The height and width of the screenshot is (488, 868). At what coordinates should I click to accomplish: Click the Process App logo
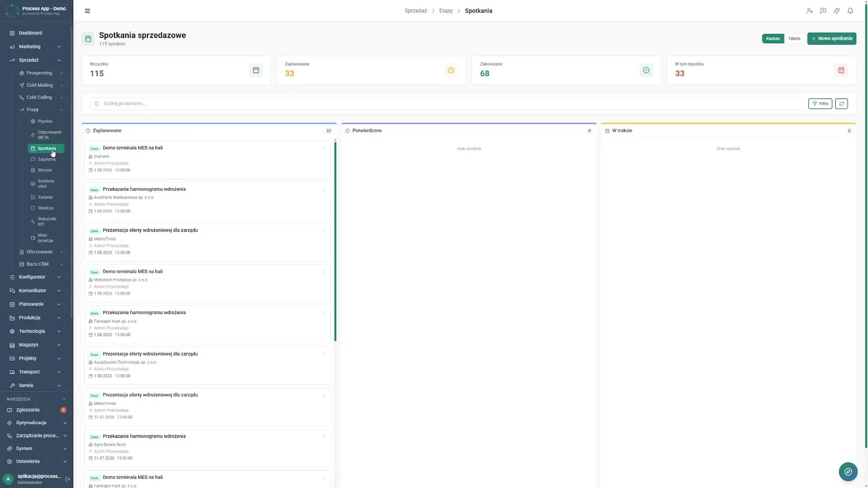click(x=12, y=10)
